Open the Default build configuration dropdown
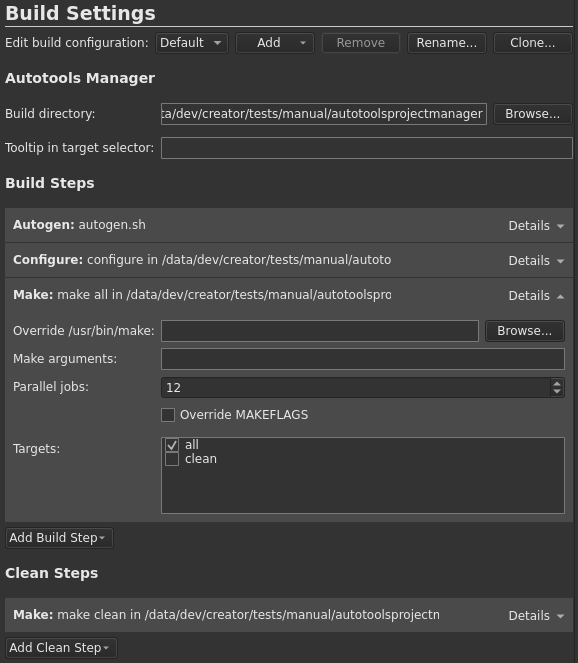The width and height of the screenshot is (578, 663). pyautogui.click(x=192, y=43)
